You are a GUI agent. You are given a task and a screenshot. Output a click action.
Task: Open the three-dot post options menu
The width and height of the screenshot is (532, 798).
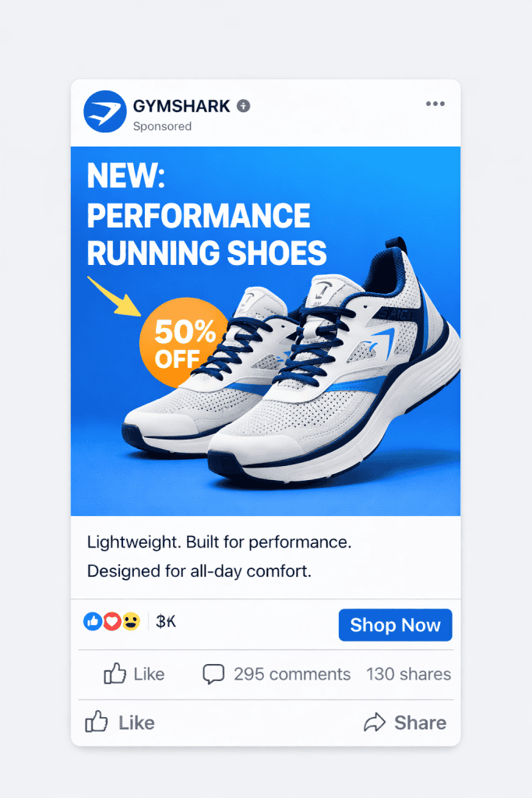pyautogui.click(x=435, y=104)
